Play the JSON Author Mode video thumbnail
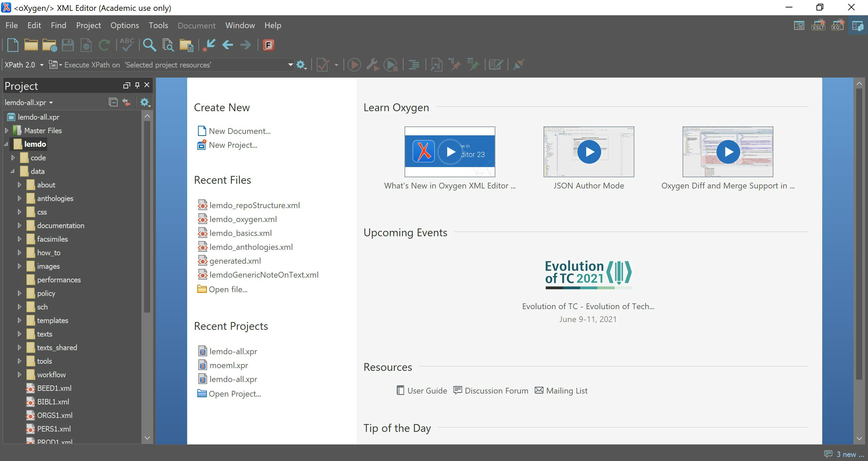868x461 pixels. (589, 152)
